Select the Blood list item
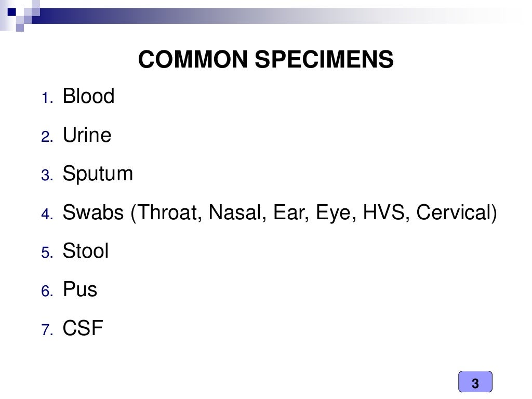Image resolution: width=532 pixels, height=399 pixels. pos(88,97)
